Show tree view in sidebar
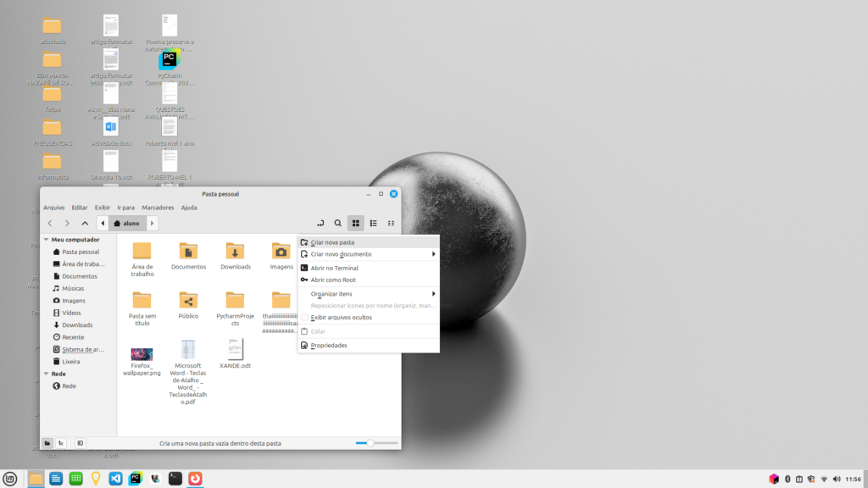Image resolution: width=868 pixels, height=488 pixels. [x=62, y=443]
